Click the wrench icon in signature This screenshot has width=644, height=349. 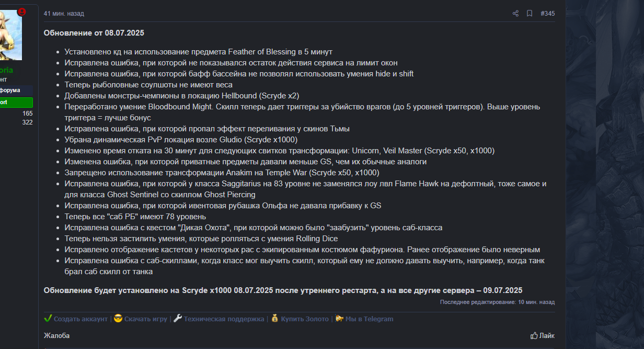pyautogui.click(x=178, y=318)
